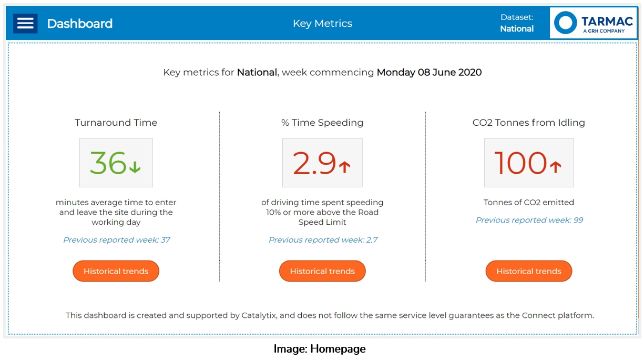Open the Dataset National selector

516,24
